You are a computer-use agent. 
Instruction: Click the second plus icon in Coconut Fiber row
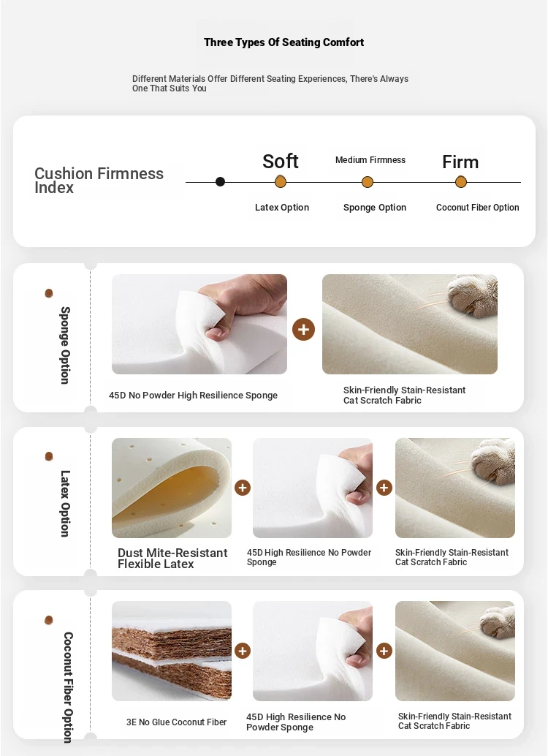(x=384, y=651)
